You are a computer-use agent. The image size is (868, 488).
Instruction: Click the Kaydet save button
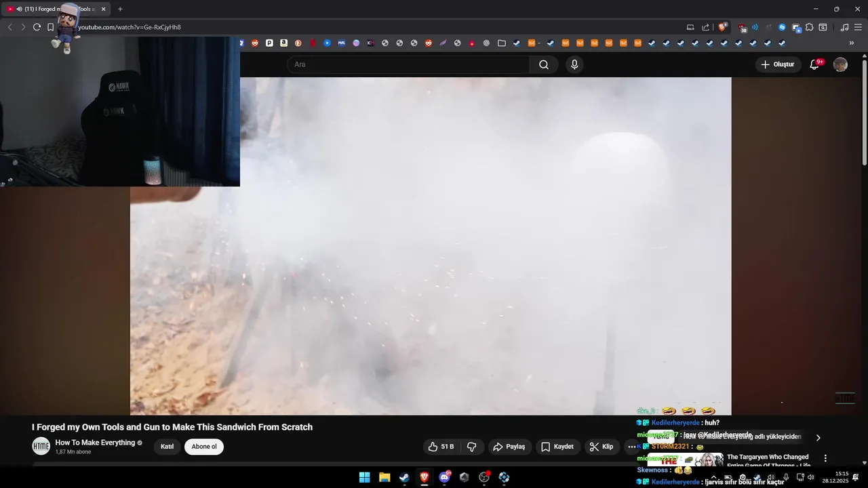[557, 447]
